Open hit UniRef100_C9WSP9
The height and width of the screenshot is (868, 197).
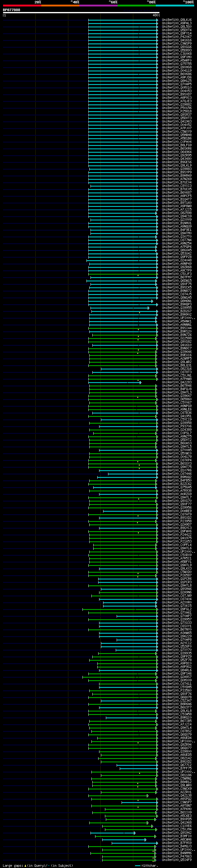177,43
